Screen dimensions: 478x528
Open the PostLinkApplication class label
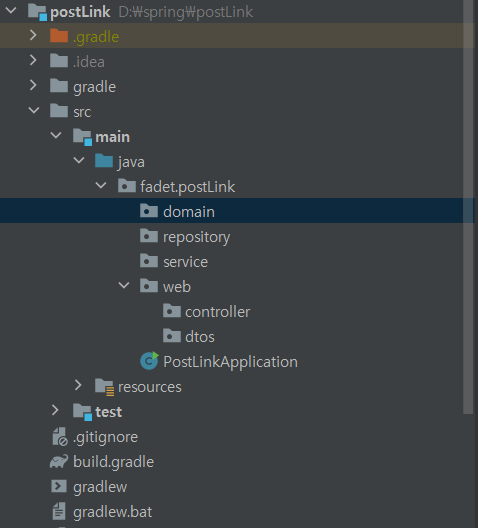tap(230, 362)
